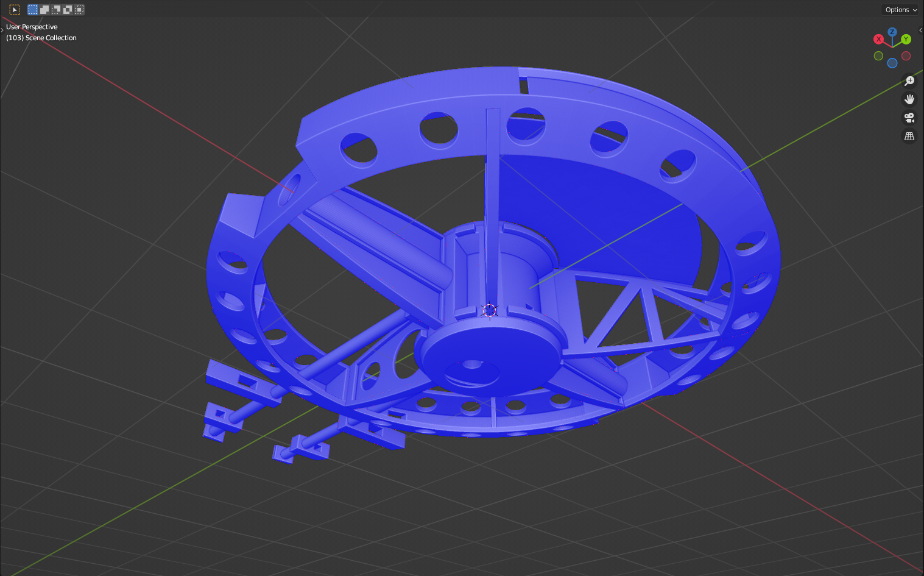The width and height of the screenshot is (924, 576).
Task: Choose the 'Extend existing selection' mode
Action: coord(44,10)
